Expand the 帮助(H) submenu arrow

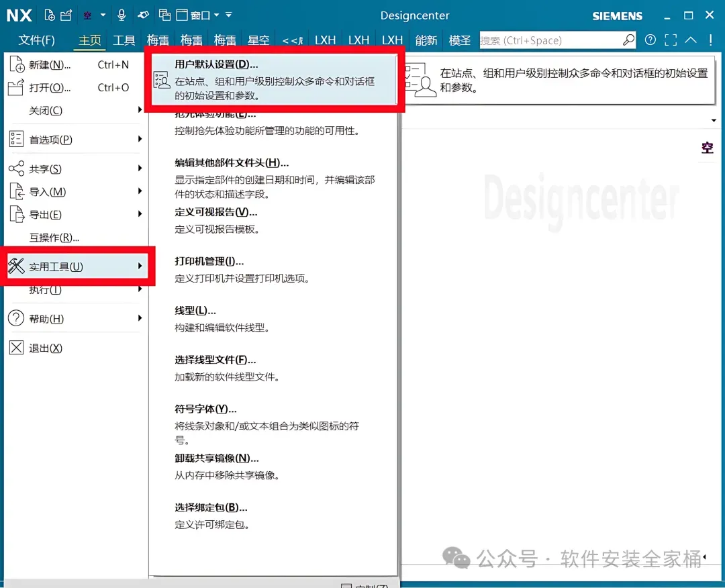pos(140,318)
